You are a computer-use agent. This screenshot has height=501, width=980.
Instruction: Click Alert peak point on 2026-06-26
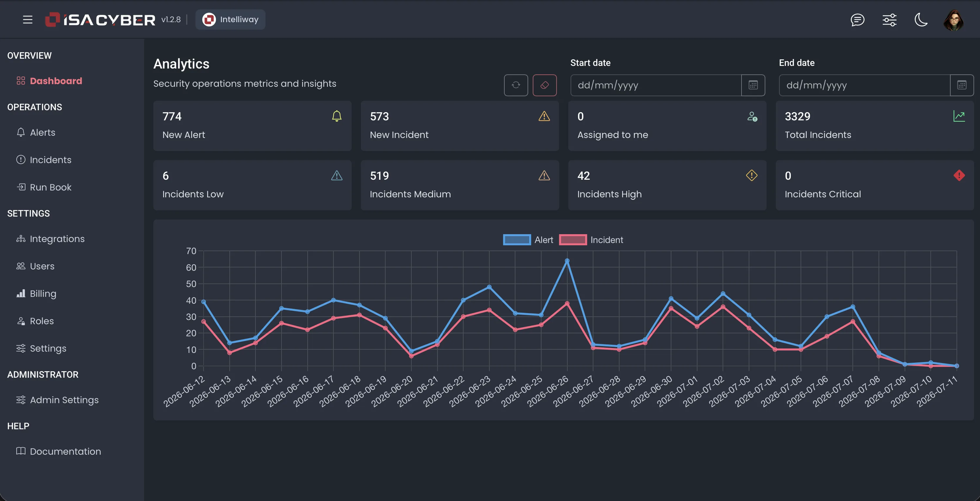[x=567, y=261]
